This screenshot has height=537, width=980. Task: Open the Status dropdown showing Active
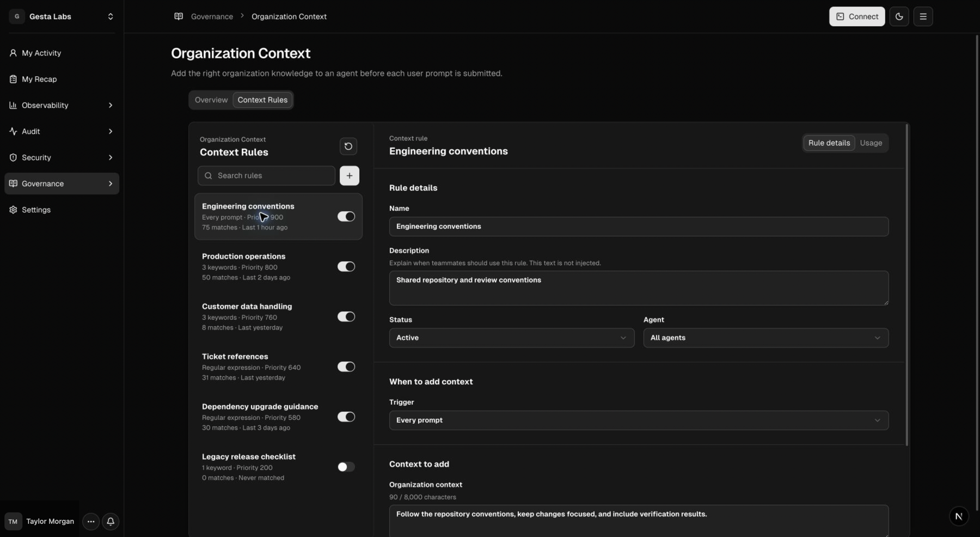coord(512,338)
